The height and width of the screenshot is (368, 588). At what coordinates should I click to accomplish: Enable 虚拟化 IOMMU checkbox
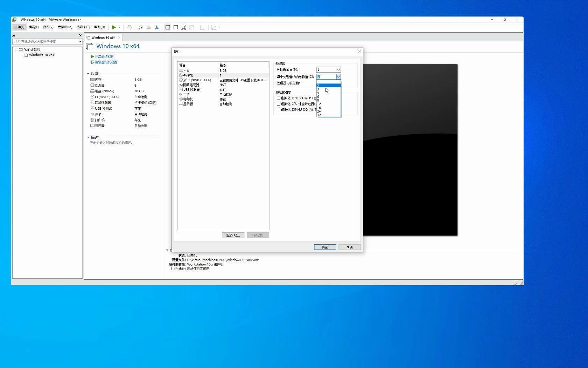pos(279,109)
